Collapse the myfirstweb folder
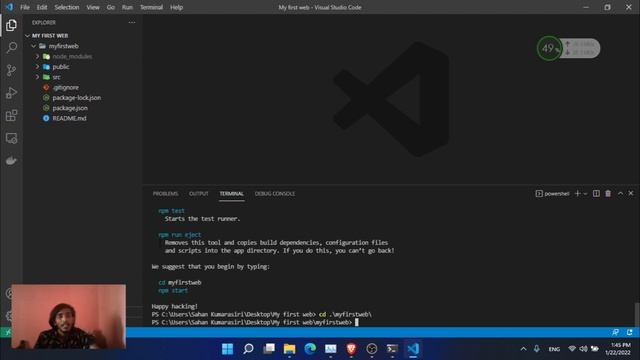Screen dimensions: 640x360 [34, 46]
